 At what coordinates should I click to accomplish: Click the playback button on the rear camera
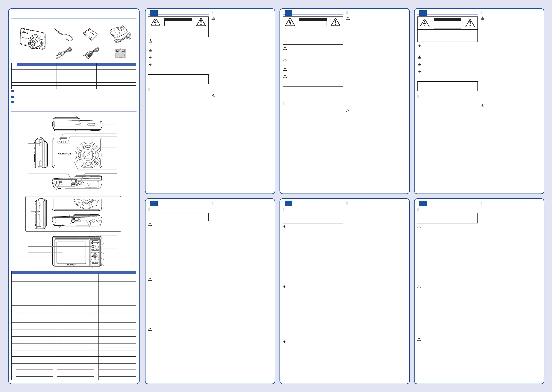click(x=97, y=250)
